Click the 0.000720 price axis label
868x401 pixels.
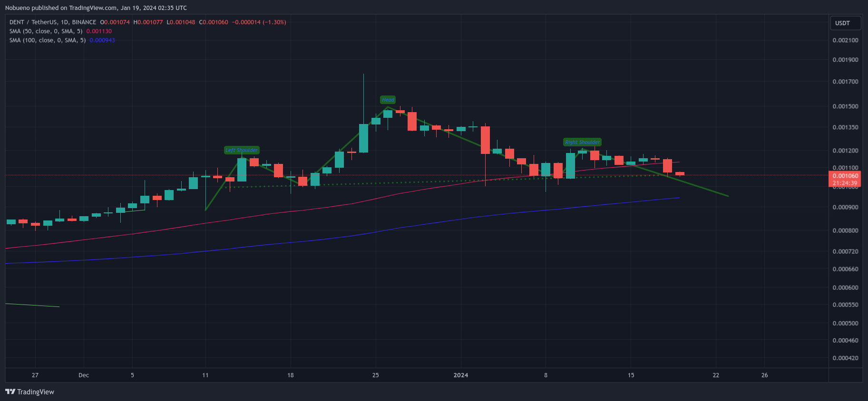[845, 251]
